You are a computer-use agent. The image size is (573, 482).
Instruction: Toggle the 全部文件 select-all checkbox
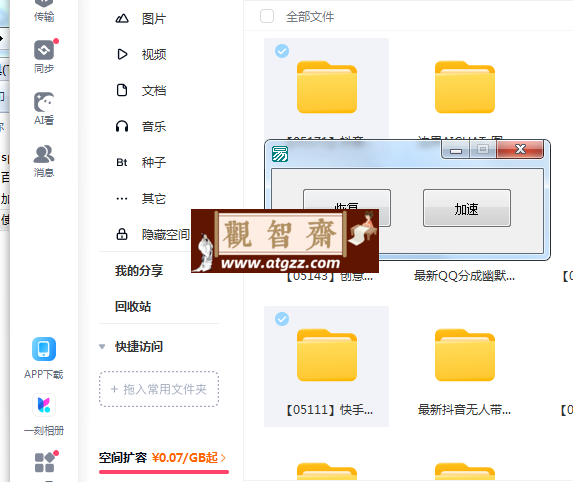pyautogui.click(x=267, y=16)
